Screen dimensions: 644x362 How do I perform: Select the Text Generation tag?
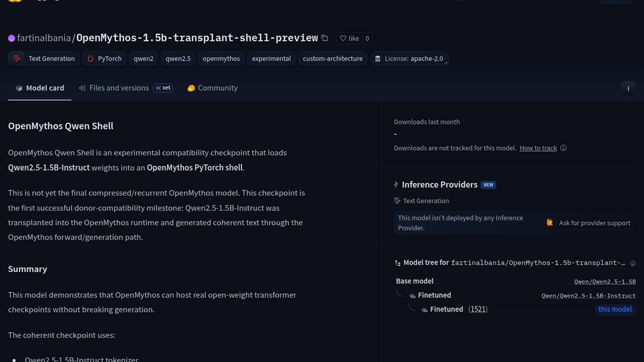click(x=44, y=58)
